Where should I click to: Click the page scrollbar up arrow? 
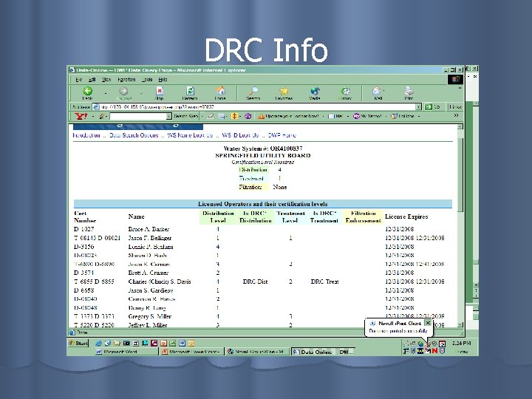point(460,126)
